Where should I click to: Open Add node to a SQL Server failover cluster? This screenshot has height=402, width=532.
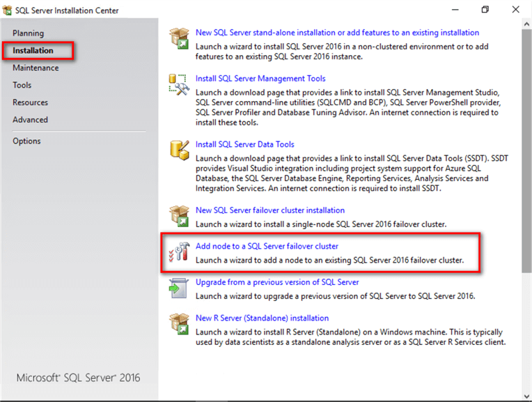[267, 246]
